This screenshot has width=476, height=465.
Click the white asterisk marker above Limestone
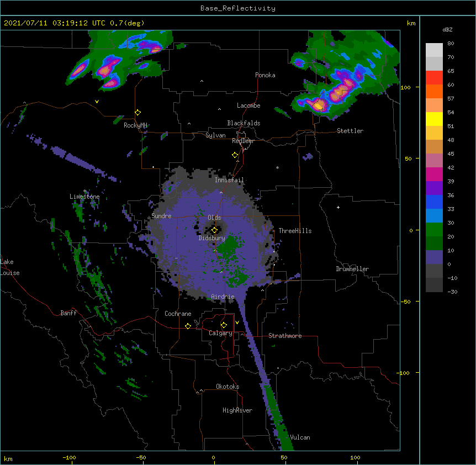point(84,191)
